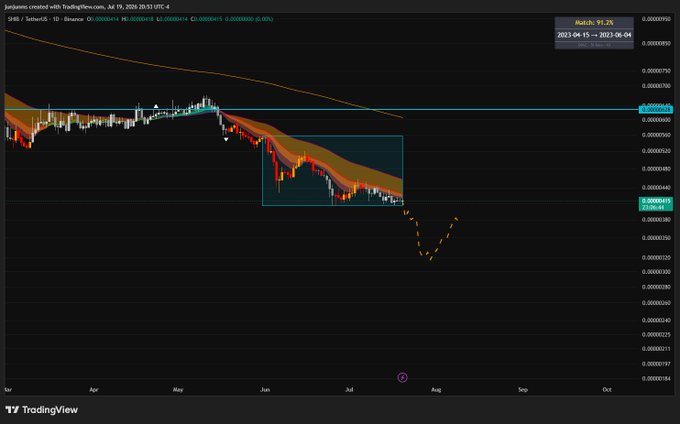Click the 'Match: 91.2%' label
Screen dimensions: 680x424
click(594, 23)
